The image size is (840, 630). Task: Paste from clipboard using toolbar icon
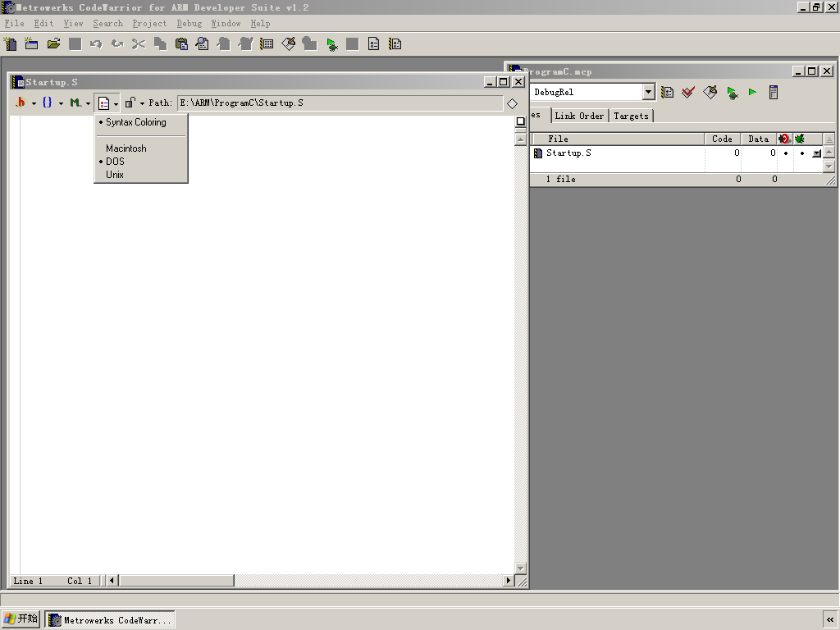pos(181,44)
